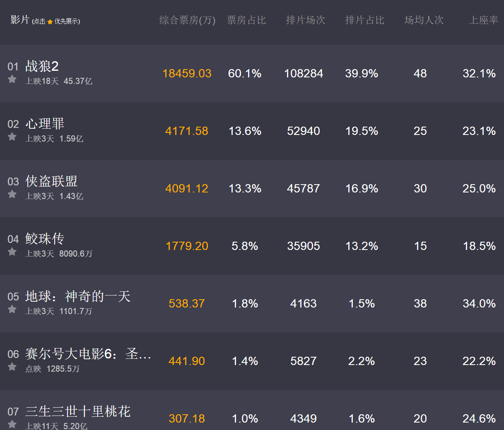Click the truncated 赛尔号大电影6：圣... title
504x430 pixels.
pos(88,353)
